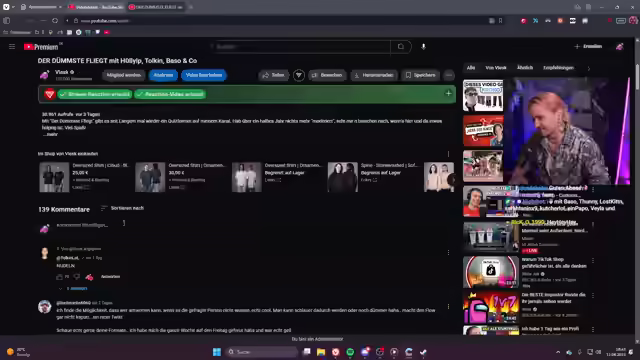Click the Vlesk channel avatar under title
The image size is (640, 360).
coord(44,75)
